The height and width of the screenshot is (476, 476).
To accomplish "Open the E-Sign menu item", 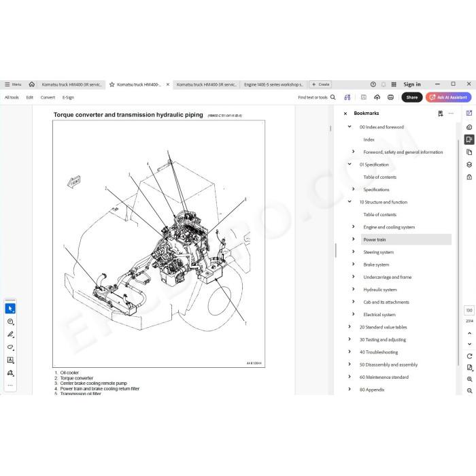I will tap(68, 97).
